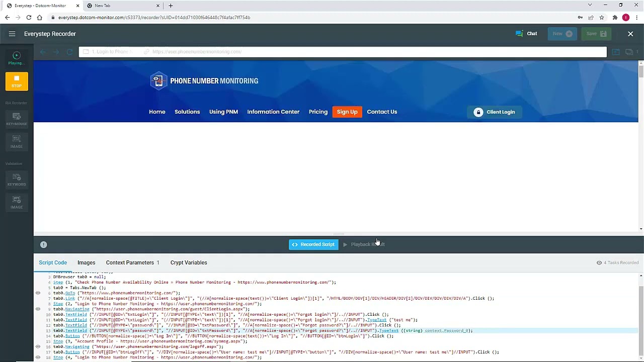Add an Image validation
The image size is (644, 362).
click(17, 202)
